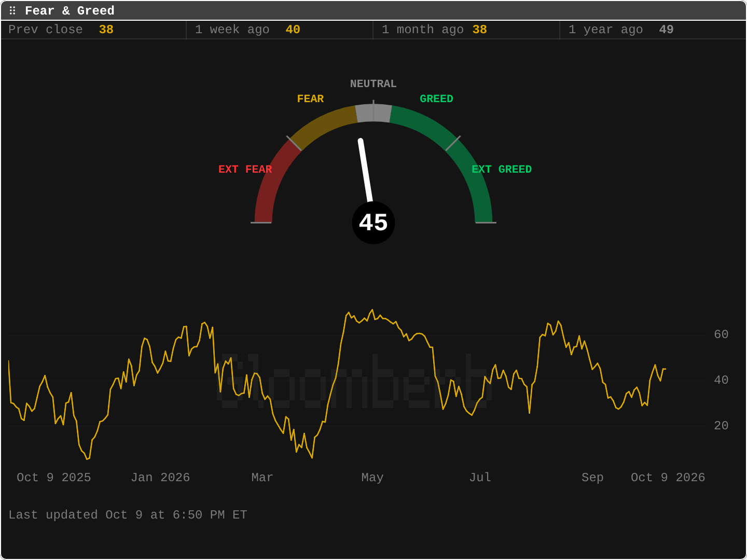This screenshot has width=747, height=560.
Task: Click the Sep axis label
Action: pyautogui.click(x=592, y=478)
